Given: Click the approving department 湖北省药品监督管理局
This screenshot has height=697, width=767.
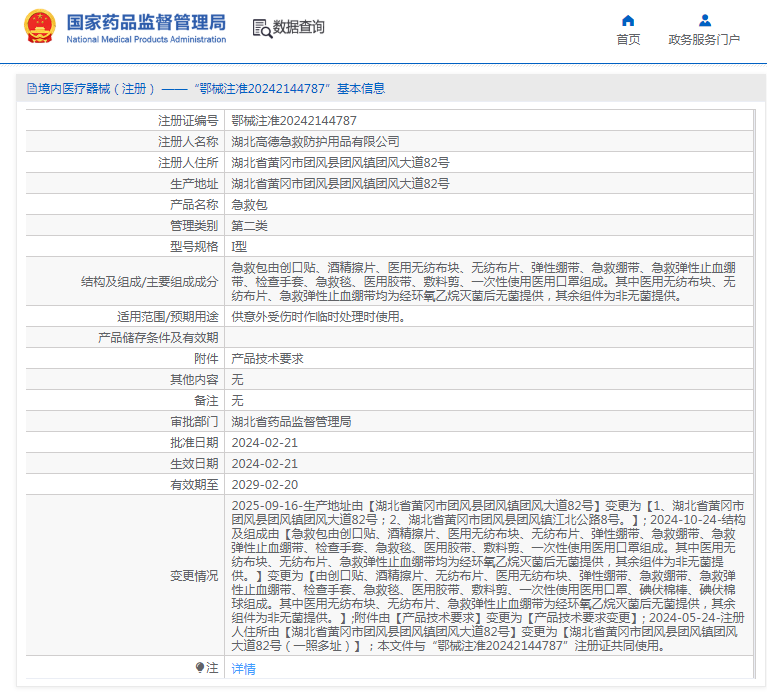Looking at the screenshot, I should (291, 421).
